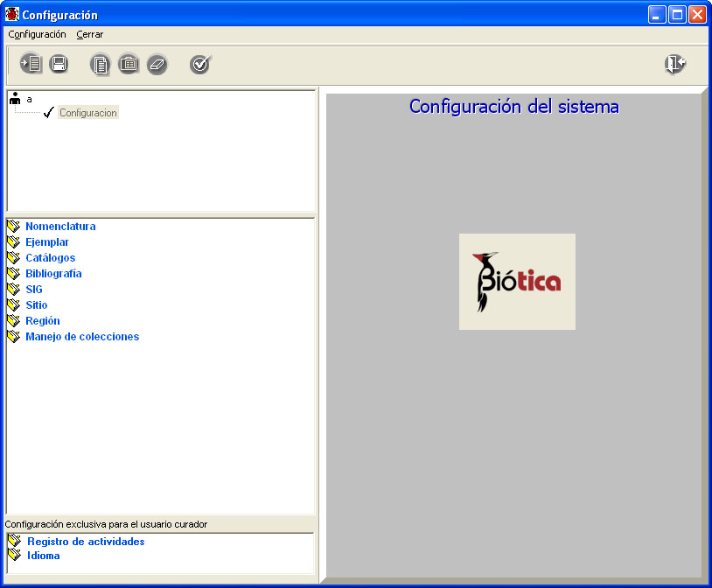Click the checkmark apply toolbar icon
712x588 pixels.
click(x=200, y=64)
